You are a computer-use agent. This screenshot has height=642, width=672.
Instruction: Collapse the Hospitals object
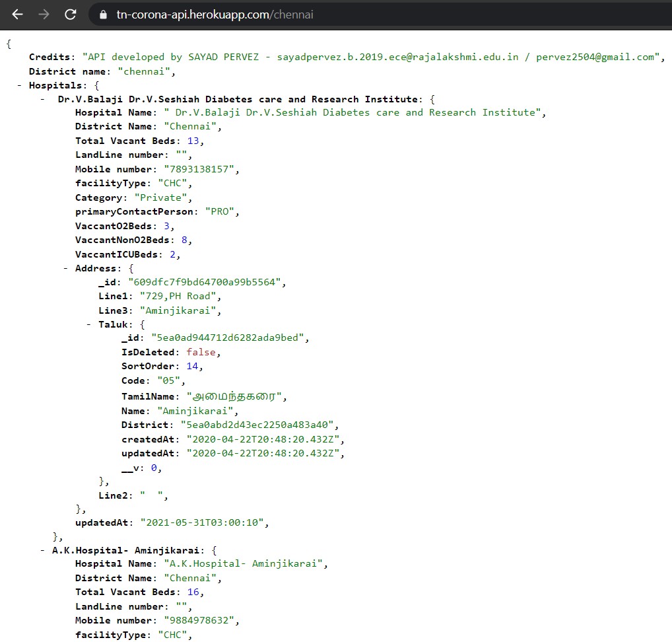coord(19,85)
